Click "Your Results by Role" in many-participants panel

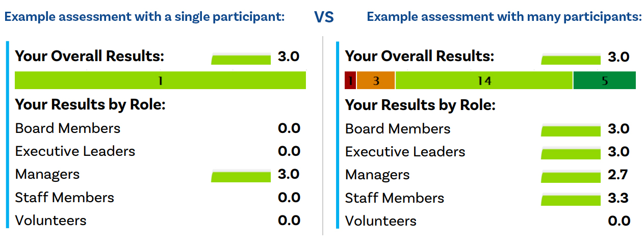420,105
